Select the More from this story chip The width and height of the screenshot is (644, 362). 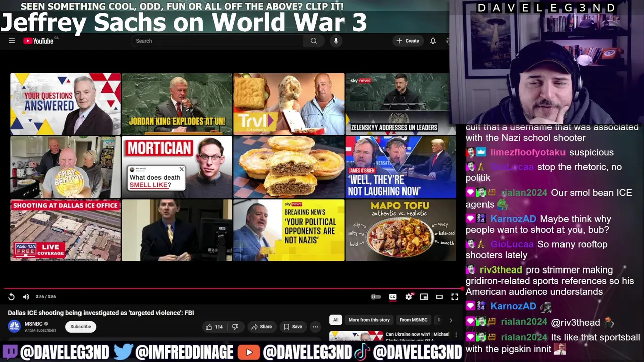369,320
